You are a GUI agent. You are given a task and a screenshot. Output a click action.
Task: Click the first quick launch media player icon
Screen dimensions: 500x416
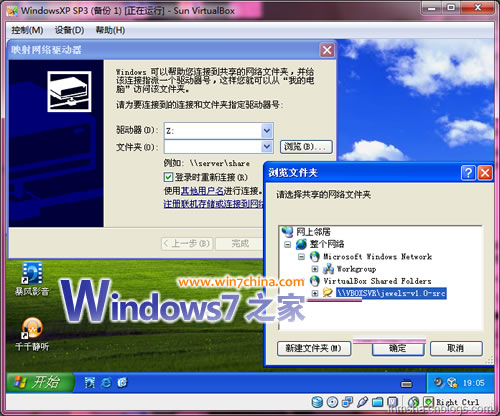pos(89,383)
